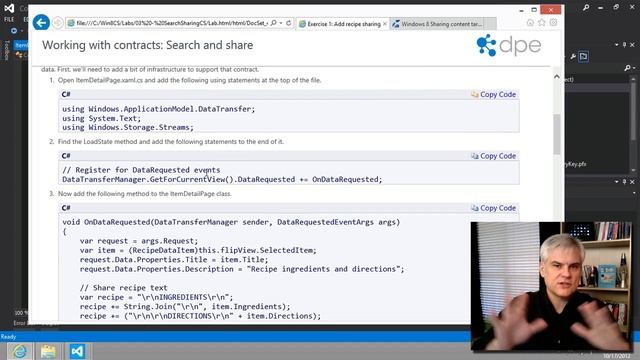Click 'var item = (RecipeDataItem)' code line
The image size is (640, 360).
198,250
